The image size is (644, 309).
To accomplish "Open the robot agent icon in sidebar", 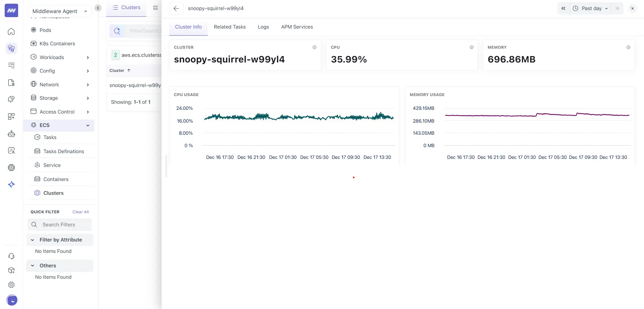I will click(11, 134).
